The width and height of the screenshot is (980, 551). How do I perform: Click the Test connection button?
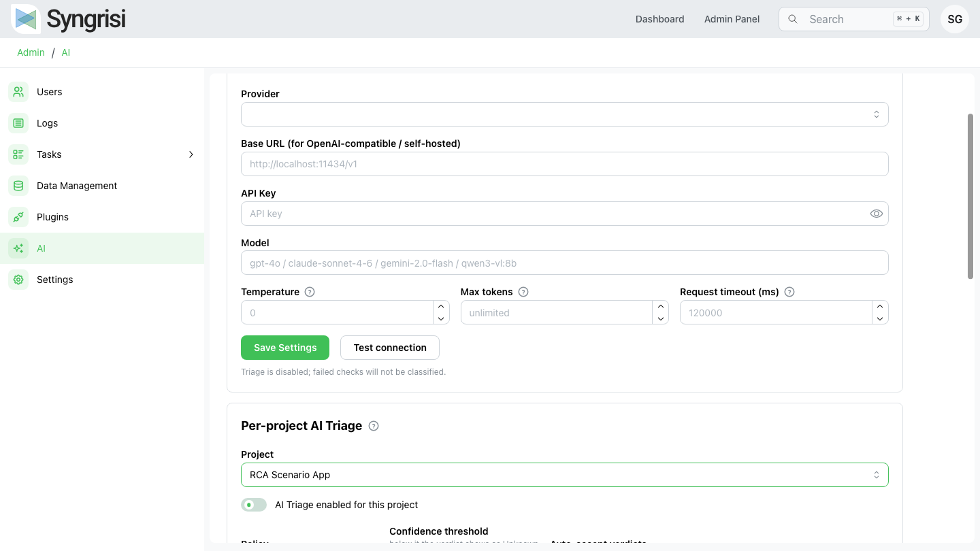pyautogui.click(x=390, y=348)
